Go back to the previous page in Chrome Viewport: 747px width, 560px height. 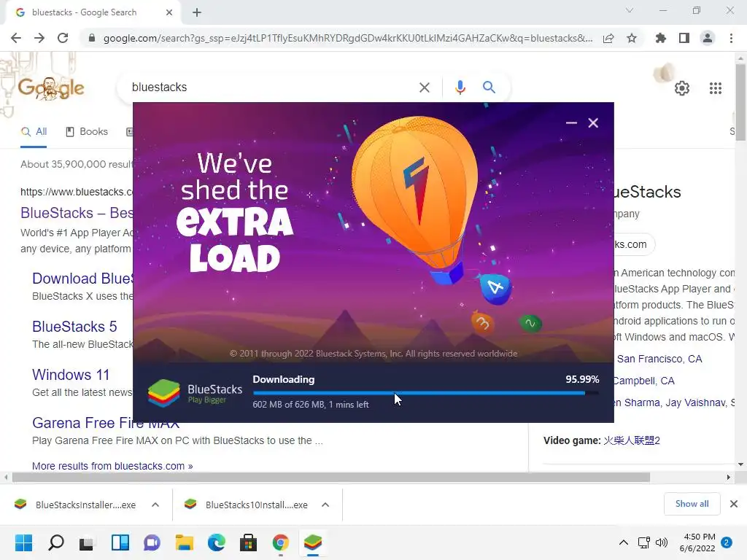pyautogui.click(x=16, y=38)
